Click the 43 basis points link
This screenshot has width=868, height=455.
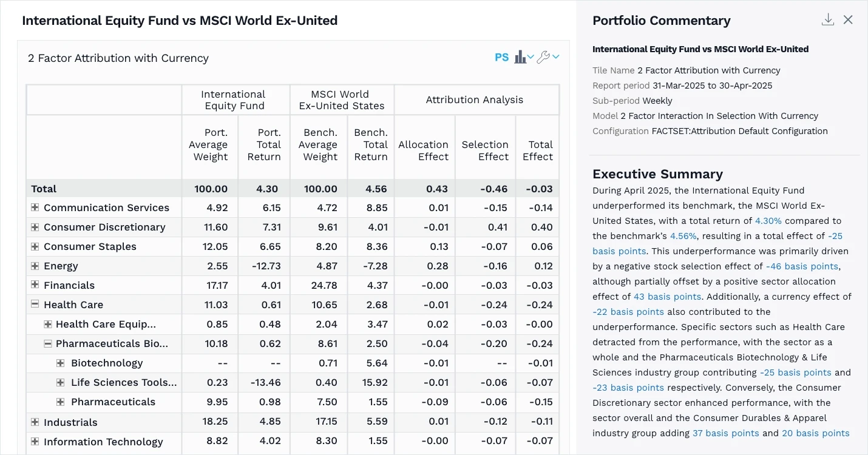[668, 296]
